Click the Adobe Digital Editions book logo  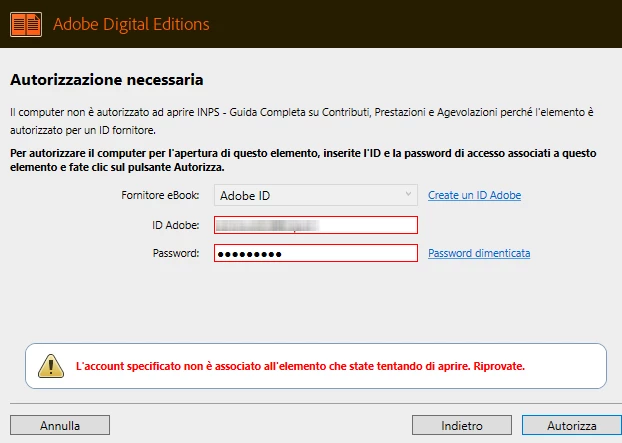[26, 24]
